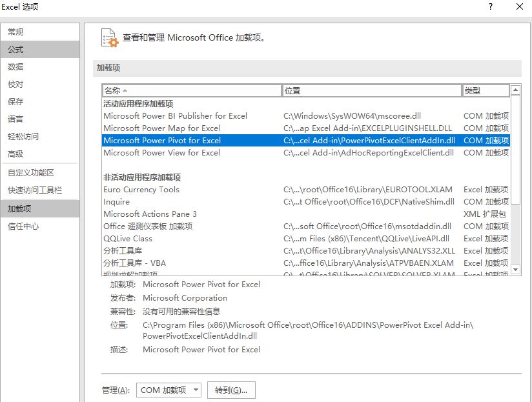Select the Inquire add-in row
This screenshot has height=402, width=532.
pos(305,202)
